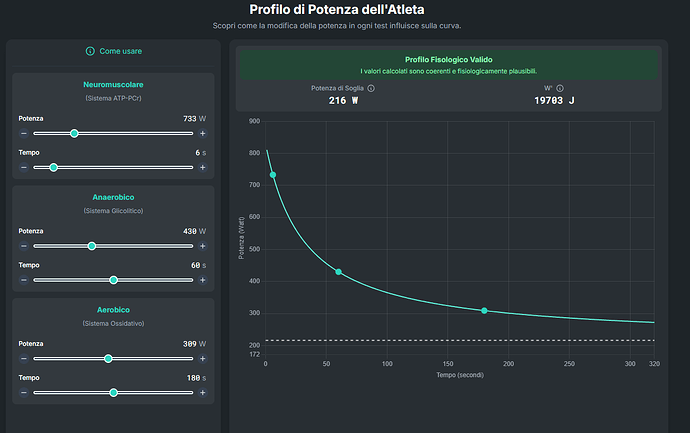Increase Aerobico Tempo with plus button

pos(203,392)
